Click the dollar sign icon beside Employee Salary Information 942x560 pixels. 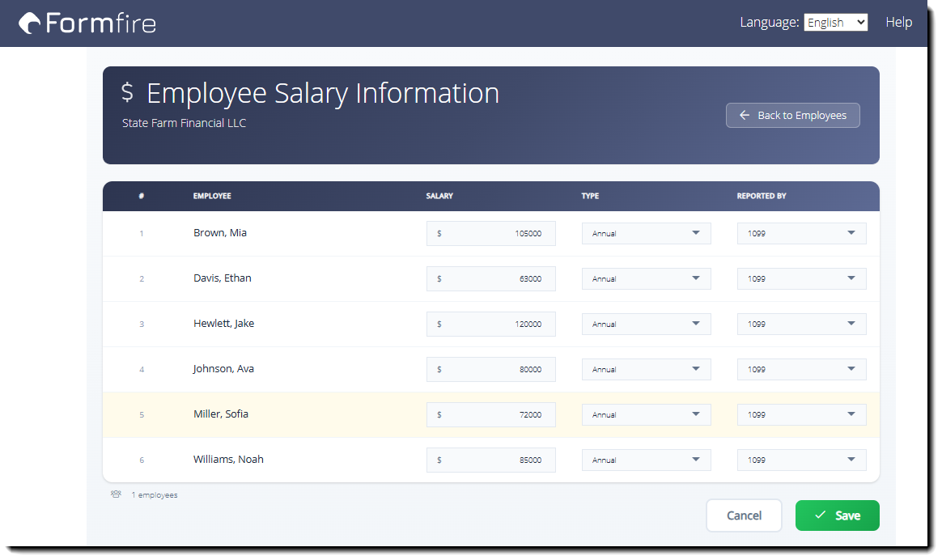coord(126,92)
